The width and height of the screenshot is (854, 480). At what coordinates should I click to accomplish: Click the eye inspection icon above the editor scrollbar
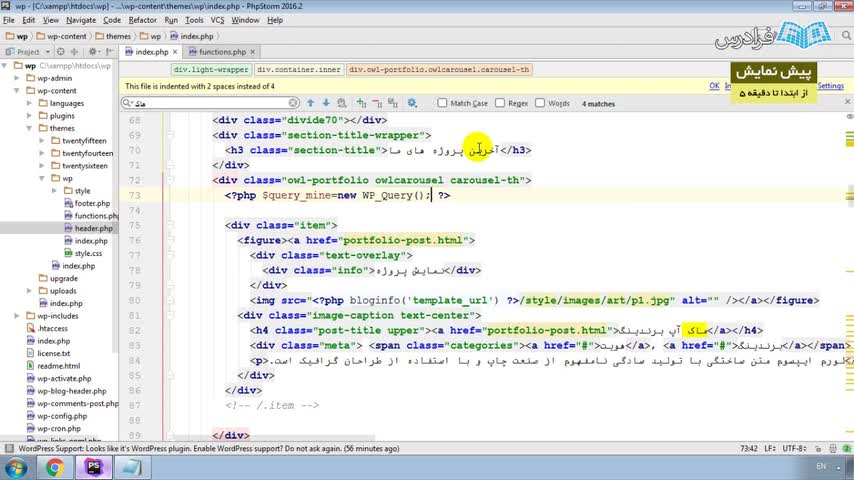point(850,117)
